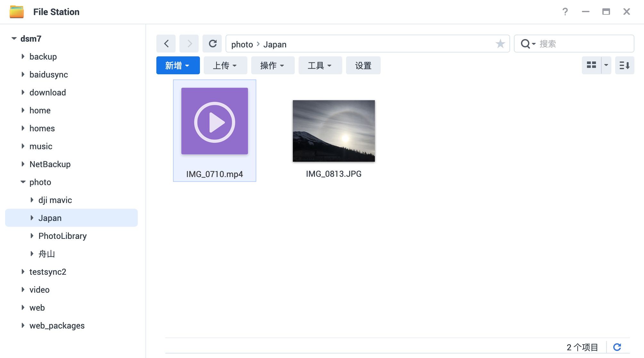Expand the Japan subfolder arrow

32,218
